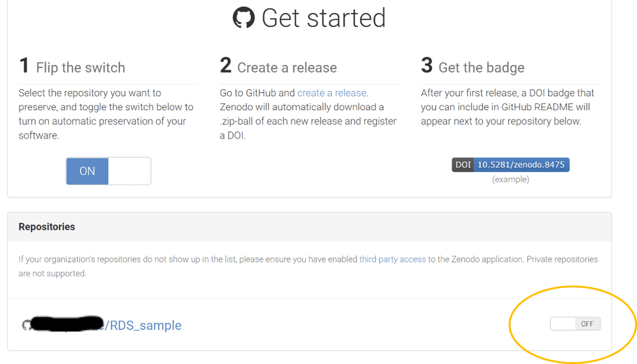Click the (example) caption below the DOI badge

click(511, 179)
